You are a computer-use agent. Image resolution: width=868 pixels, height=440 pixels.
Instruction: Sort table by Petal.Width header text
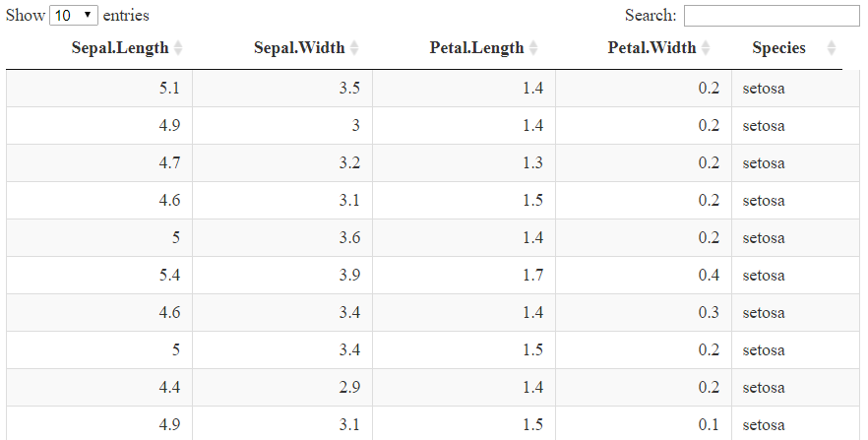651,48
